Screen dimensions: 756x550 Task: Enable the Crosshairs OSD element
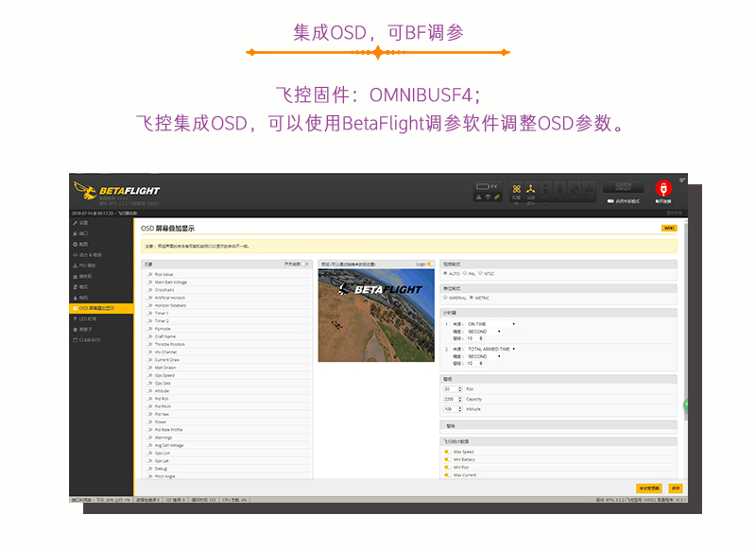pos(149,290)
